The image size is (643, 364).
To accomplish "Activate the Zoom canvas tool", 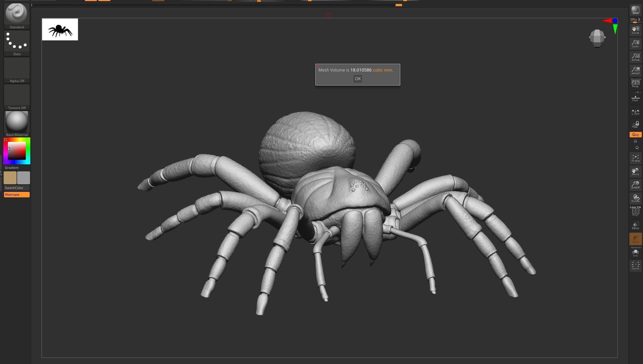I will click(x=635, y=43).
